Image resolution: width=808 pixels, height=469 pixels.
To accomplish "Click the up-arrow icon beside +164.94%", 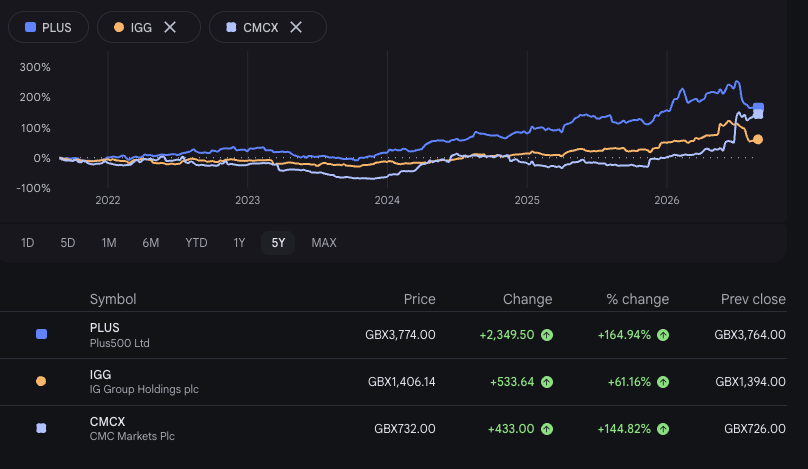I will [663, 335].
